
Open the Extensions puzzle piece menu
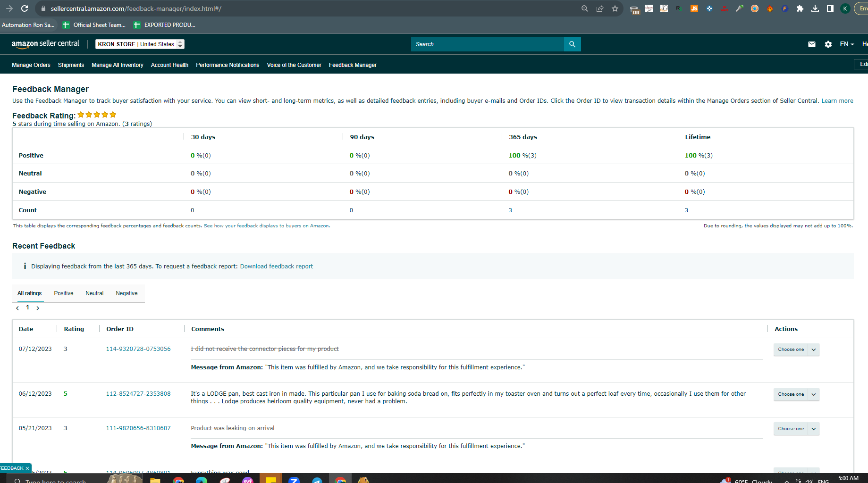[800, 8]
